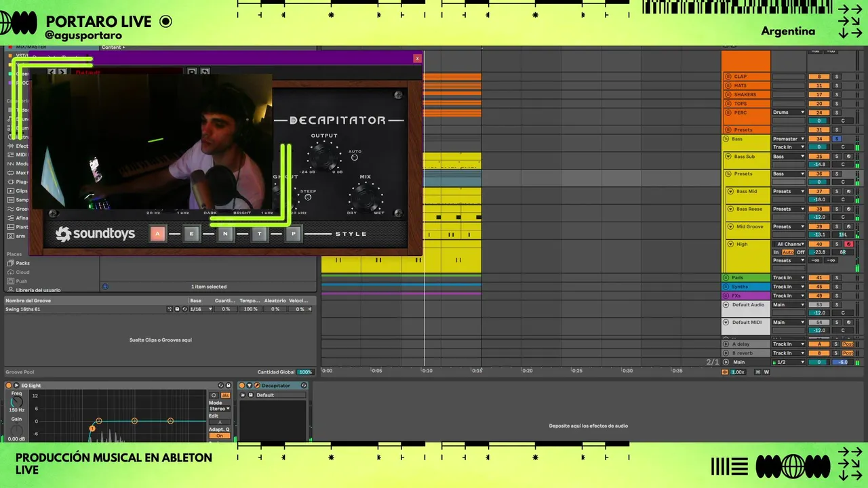Select Decapitator style P
Screen dimensions: 868x488
tap(293, 234)
